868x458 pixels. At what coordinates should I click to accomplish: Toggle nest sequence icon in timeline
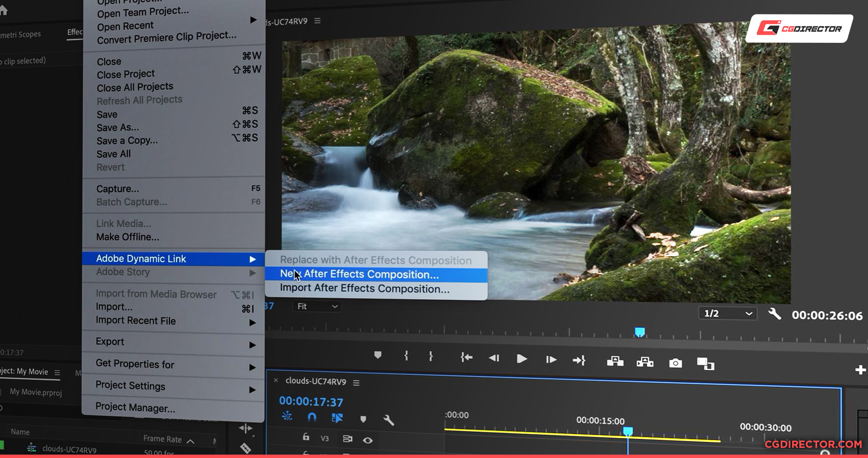(287, 416)
